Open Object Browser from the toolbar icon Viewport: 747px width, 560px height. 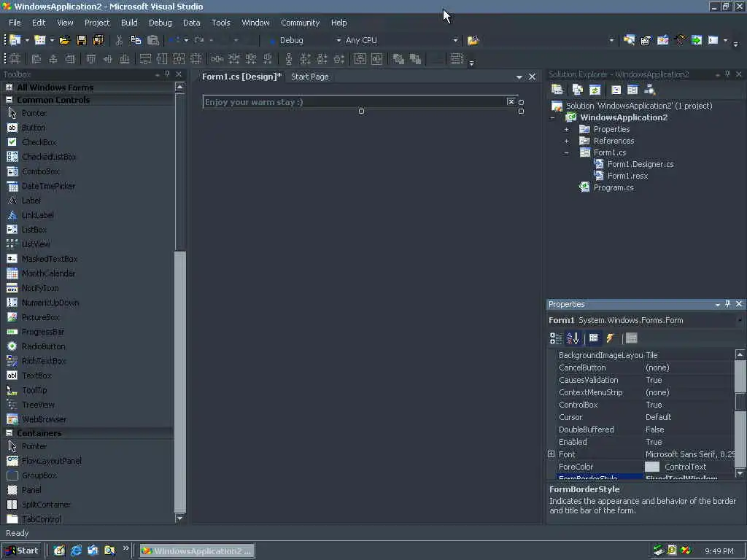coord(662,41)
